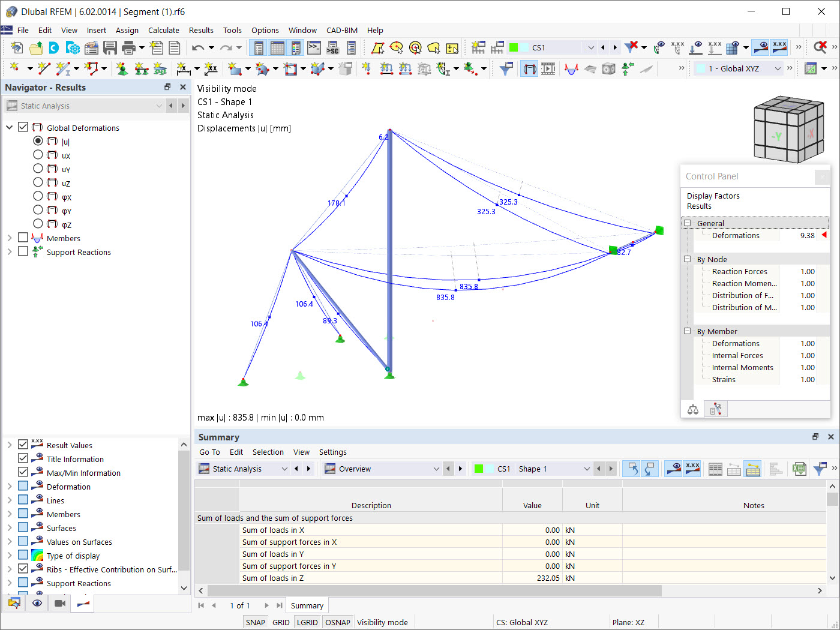
Task: Uncheck the Global Deformations checkbox
Action: pyautogui.click(x=23, y=127)
